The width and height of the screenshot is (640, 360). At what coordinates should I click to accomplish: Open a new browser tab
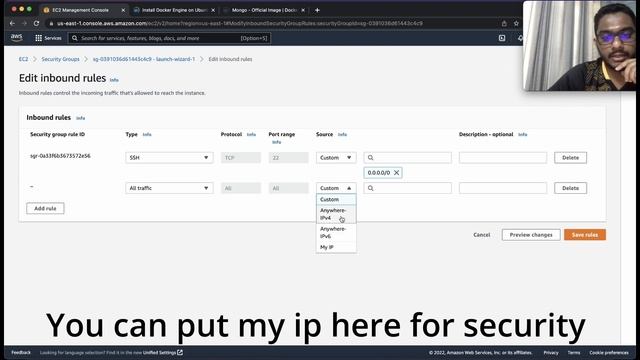317,10
